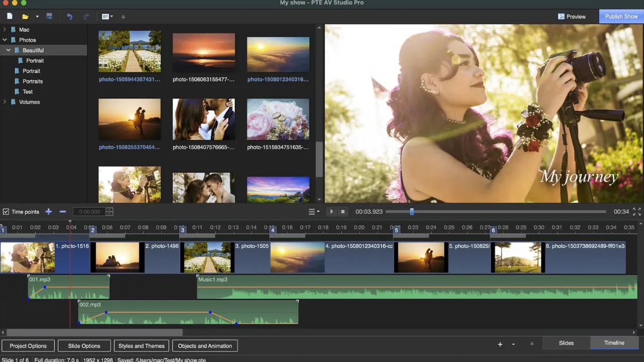Click the Save project icon

[x=49, y=17]
